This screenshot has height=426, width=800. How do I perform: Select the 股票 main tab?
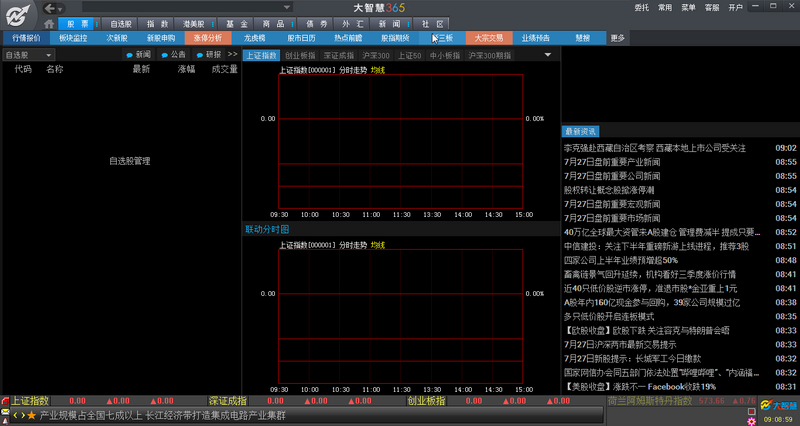point(78,24)
